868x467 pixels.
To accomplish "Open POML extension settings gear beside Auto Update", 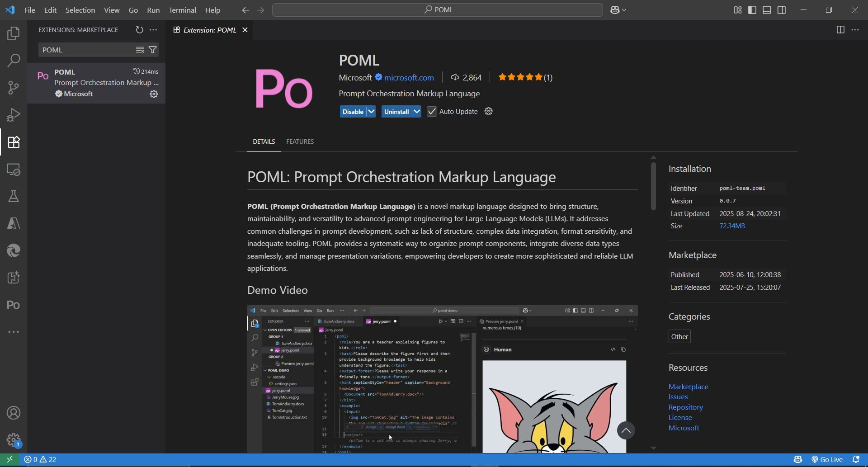I will pos(488,111).
